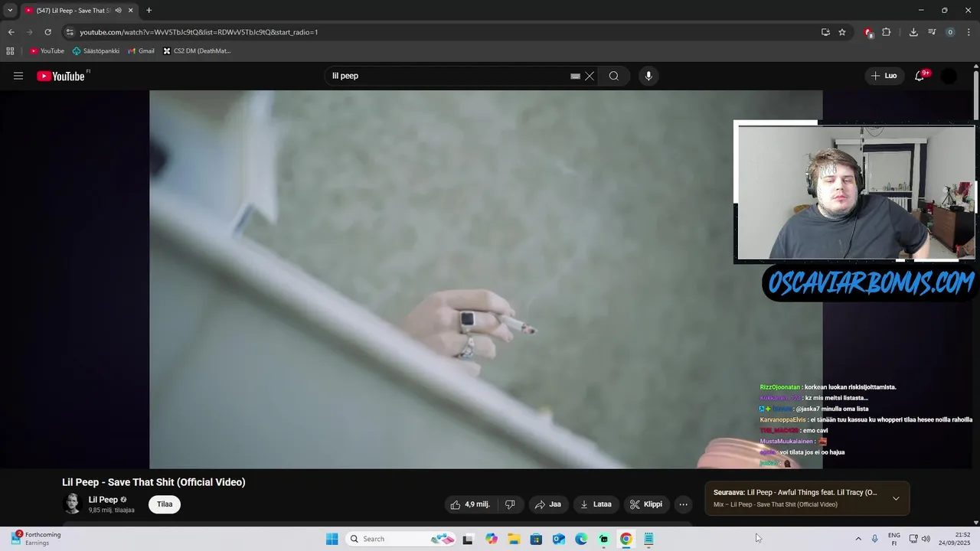This screenshot has width=980, height=551.
Task: Open the Notepad icon on the taskbar
Action: [x=648, y=539]
